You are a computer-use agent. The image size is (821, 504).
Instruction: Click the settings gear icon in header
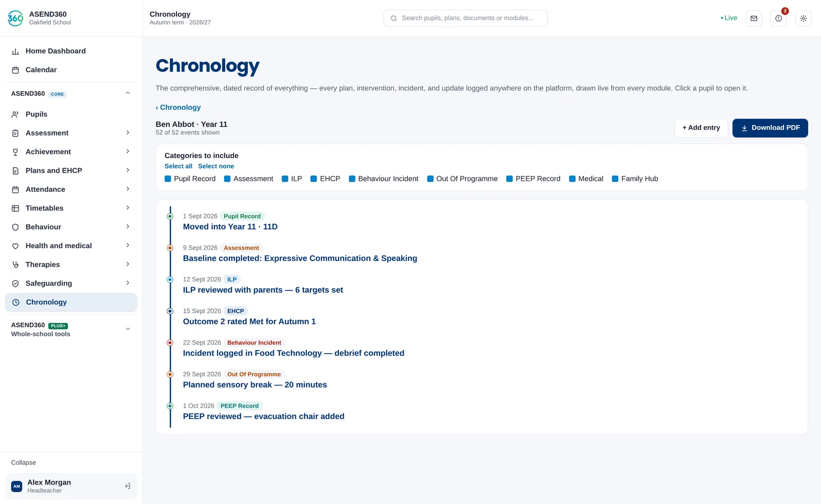(803, 18)
